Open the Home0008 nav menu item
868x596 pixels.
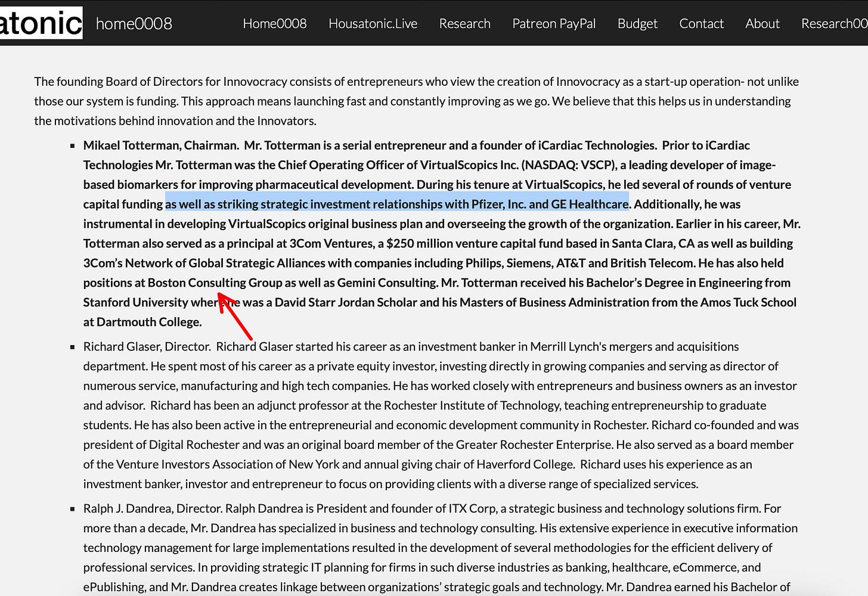(275, 23)
